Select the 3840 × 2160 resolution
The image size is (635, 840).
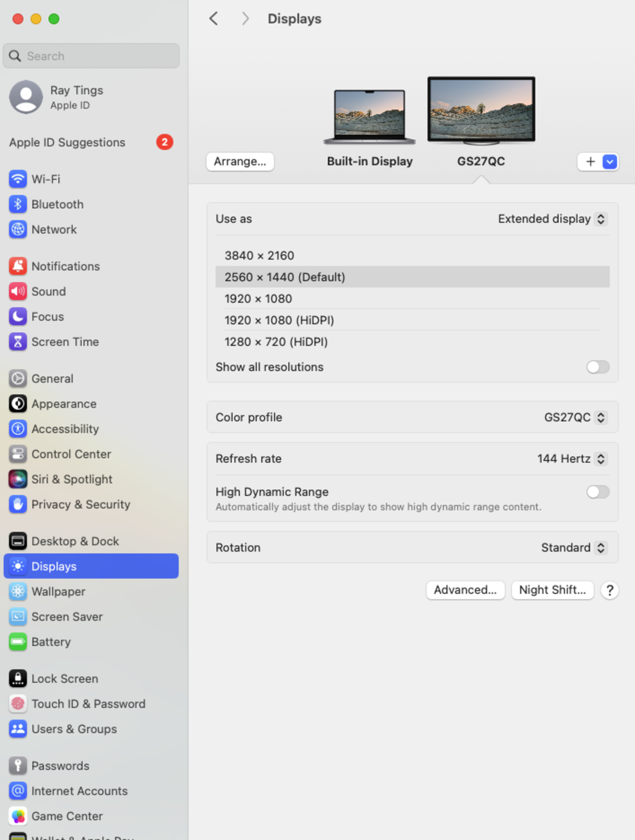tap(260, 256)
